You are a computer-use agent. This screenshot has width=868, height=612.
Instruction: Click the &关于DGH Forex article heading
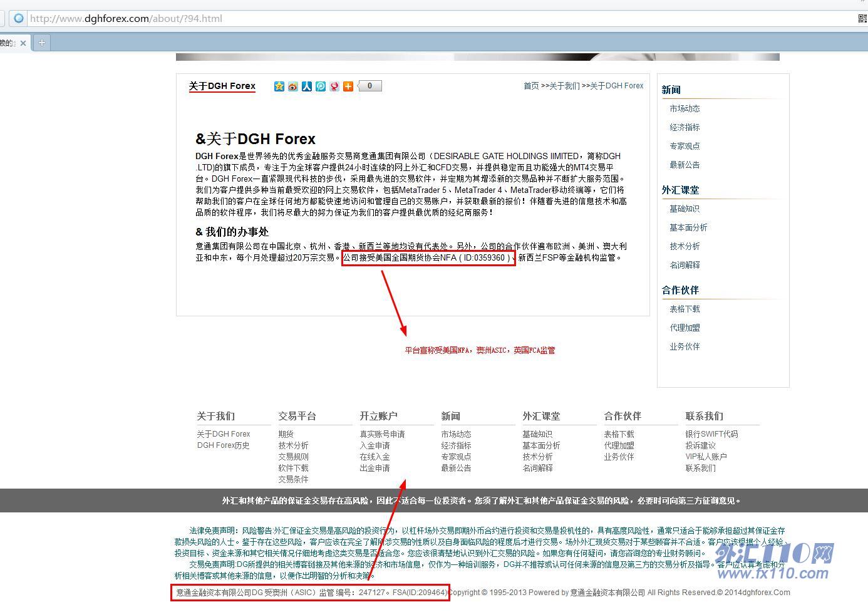click(x=256, y=138)
